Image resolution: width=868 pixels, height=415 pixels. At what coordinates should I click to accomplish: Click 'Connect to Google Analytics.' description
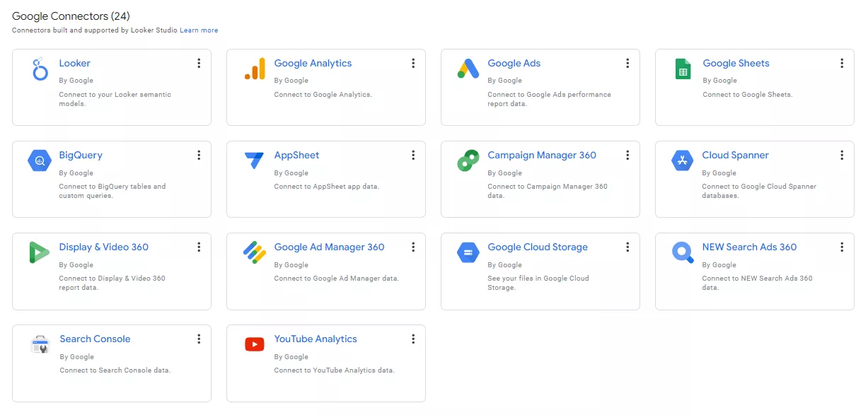pyautogui.click(x=323, y=95)
